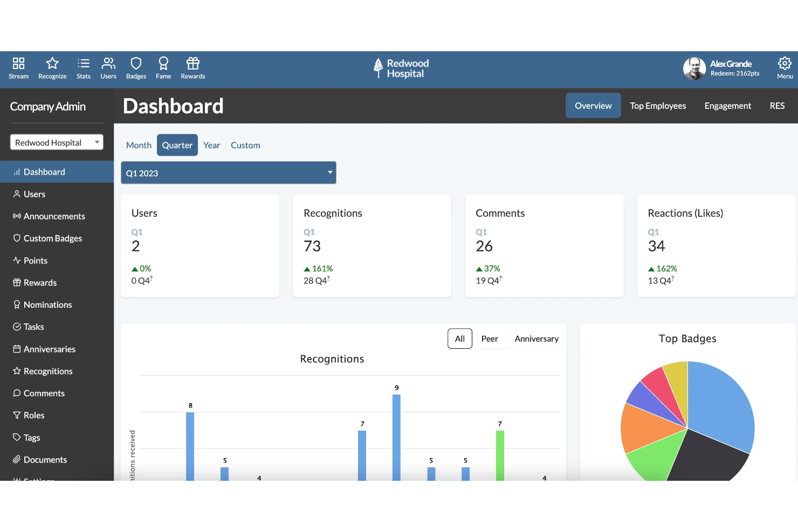Open Nominations in the sidebar

[x=47, y=305]
